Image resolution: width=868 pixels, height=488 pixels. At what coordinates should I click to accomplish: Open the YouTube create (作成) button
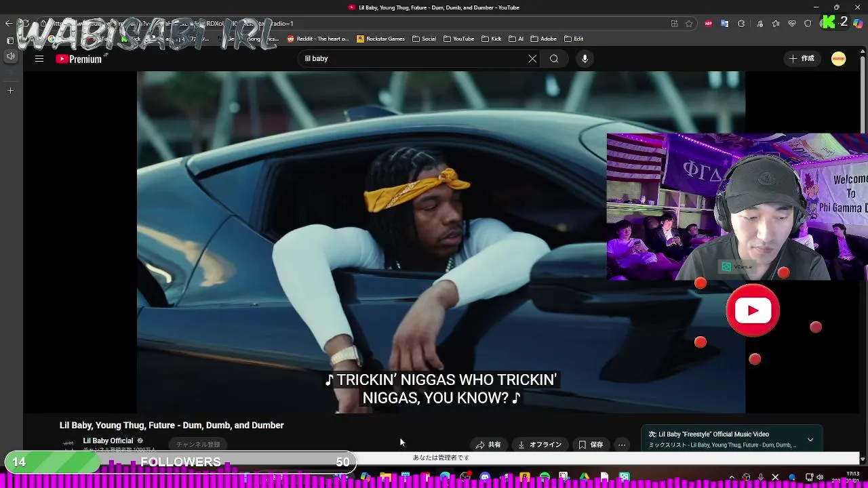point(802,59)
